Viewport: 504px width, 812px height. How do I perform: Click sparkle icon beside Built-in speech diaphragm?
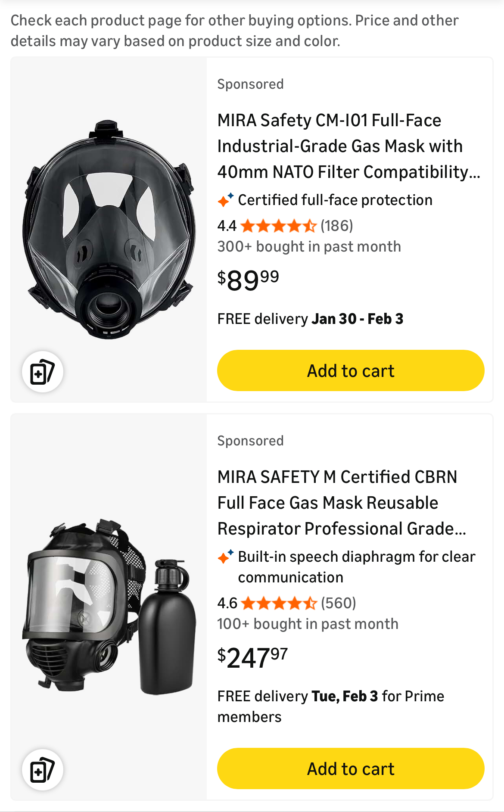[225, 557]
